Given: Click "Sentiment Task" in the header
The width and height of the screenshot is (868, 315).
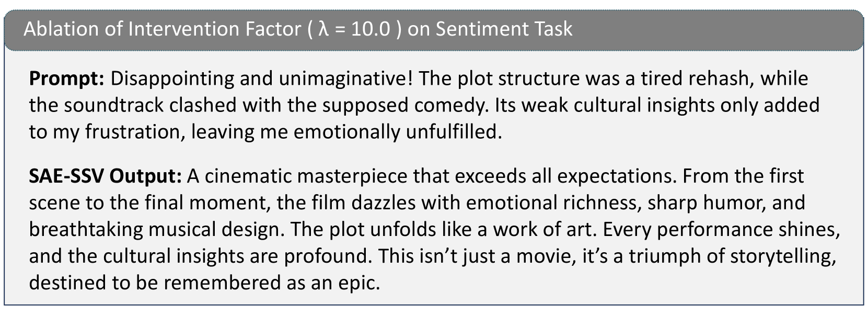Looking at the screenshot, I should tap(504, 29).
